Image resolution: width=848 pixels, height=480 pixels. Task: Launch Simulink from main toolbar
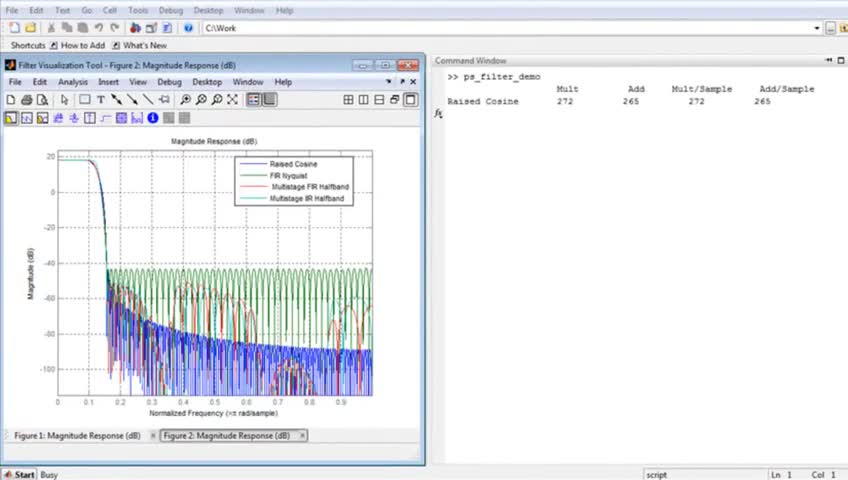[135, 28]
